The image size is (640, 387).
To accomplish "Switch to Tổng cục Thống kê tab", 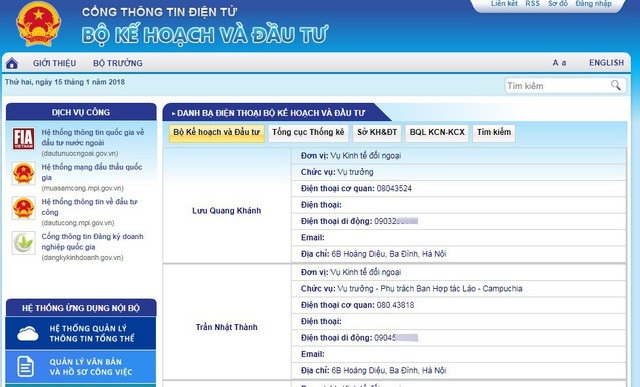I will tap(308, 132).
